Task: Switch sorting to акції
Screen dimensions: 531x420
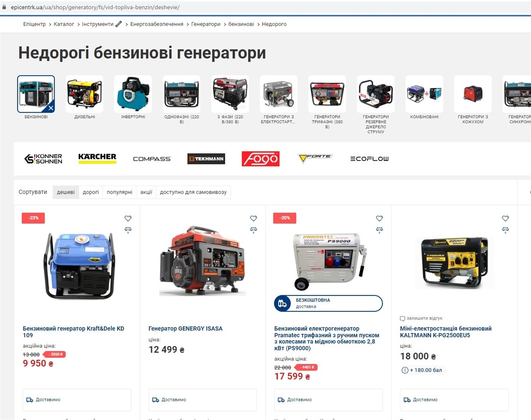Action: coord(146,192)
